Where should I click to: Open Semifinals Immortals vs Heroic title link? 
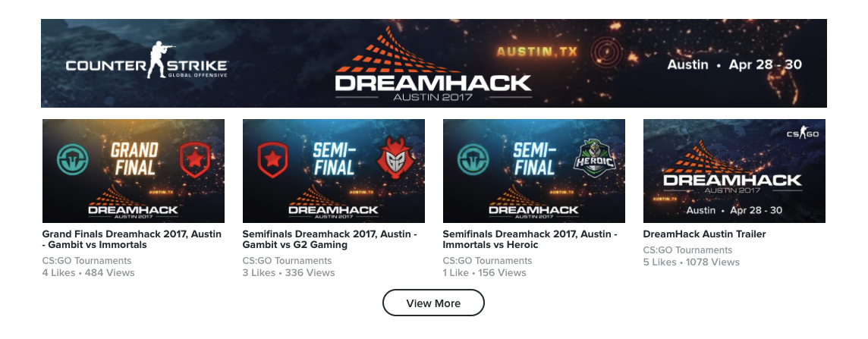[x=530, y=240]
